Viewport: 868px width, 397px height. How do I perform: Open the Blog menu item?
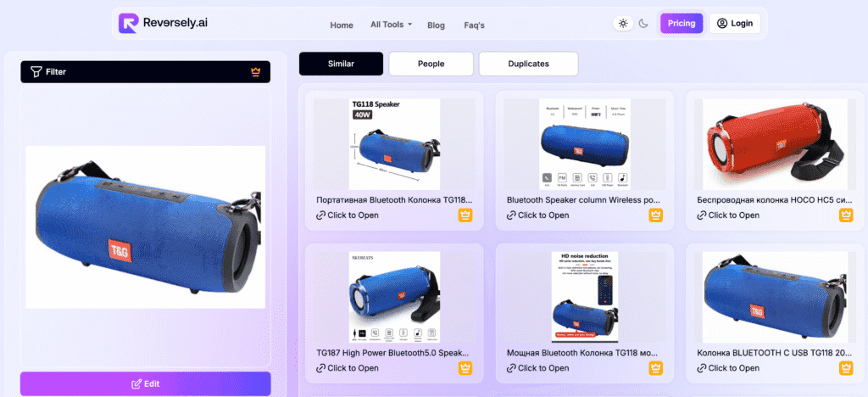pos(437,25)
